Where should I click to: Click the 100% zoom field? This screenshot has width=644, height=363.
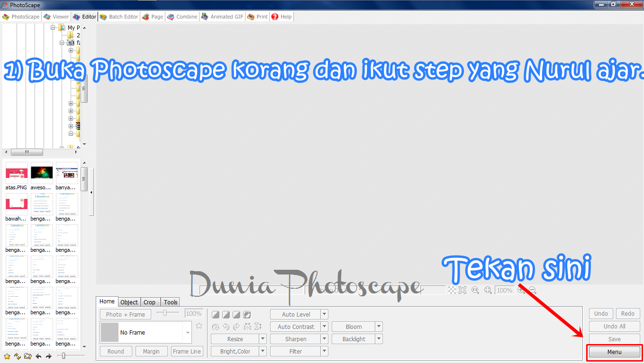(505, 290)
